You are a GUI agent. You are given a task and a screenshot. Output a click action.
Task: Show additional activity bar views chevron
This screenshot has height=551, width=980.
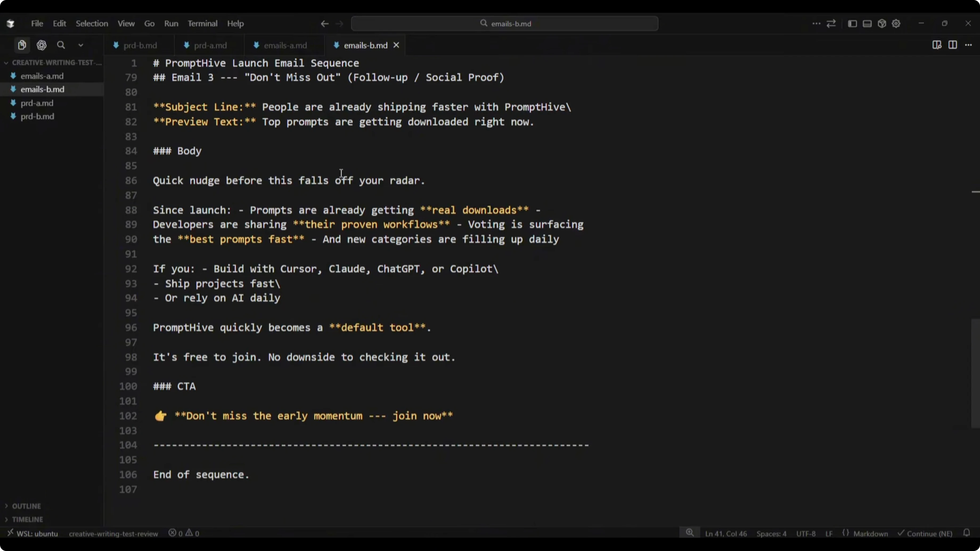[x=81, y=45]
